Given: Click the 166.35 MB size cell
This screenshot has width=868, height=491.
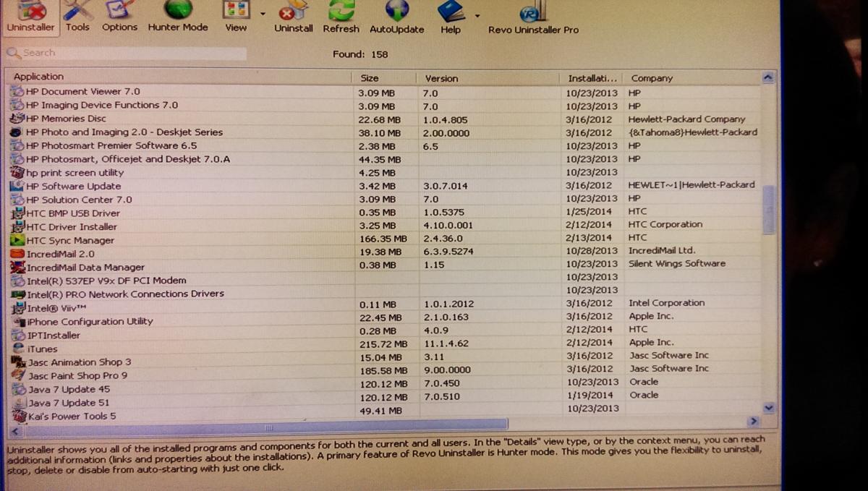Looking at the screenshot, I should tap(383, 239).
